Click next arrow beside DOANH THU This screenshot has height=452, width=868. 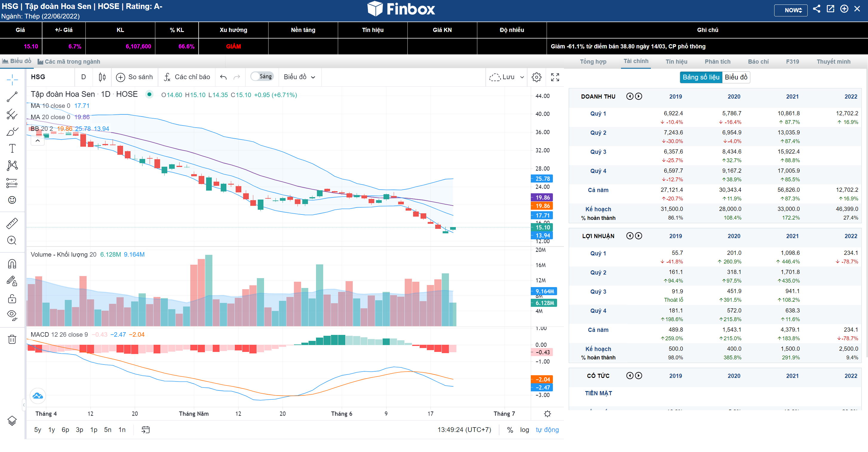coord(638,96)
